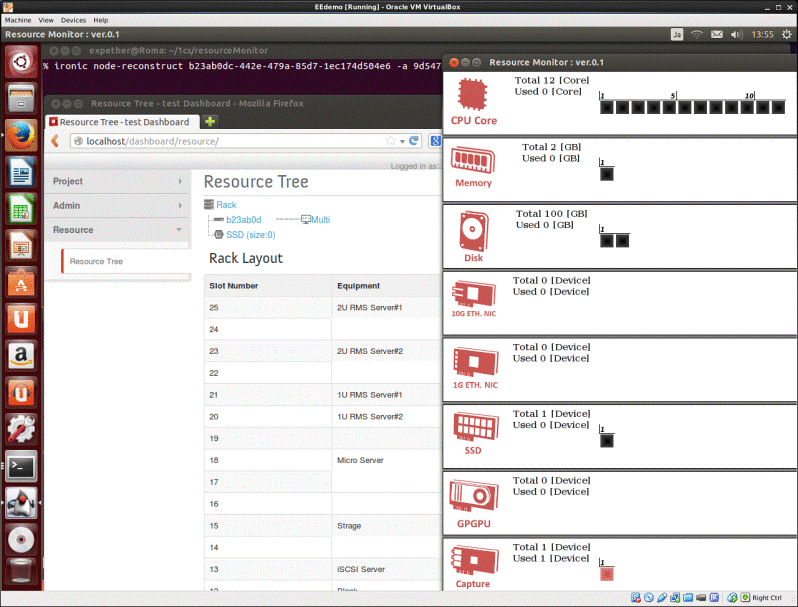The height and width of the screenshot is (607, 798).
Task: Open the Devices menu in VirtualBox
Action: pos(73,20)
